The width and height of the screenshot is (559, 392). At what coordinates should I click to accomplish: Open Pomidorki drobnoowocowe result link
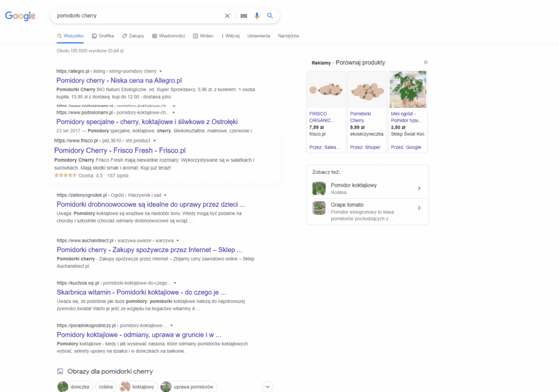pos(151,205)
